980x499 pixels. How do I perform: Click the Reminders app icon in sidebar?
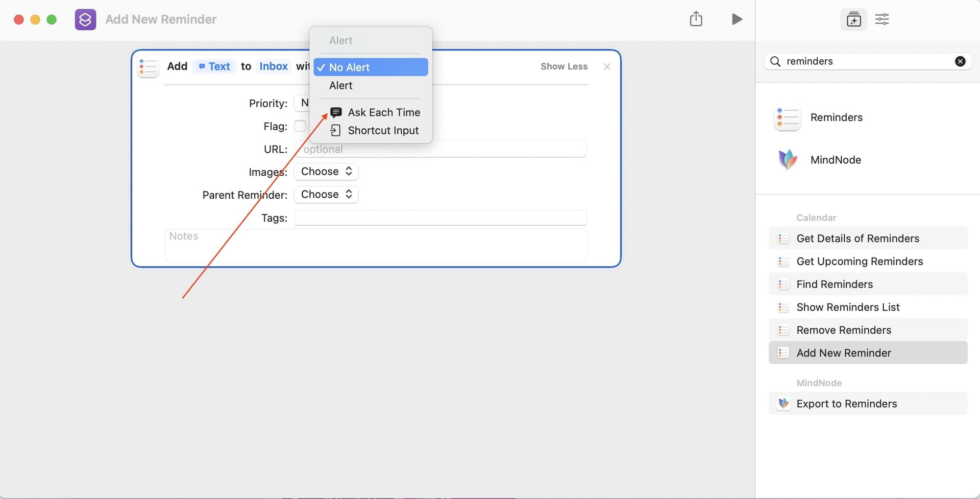[787, 117]
